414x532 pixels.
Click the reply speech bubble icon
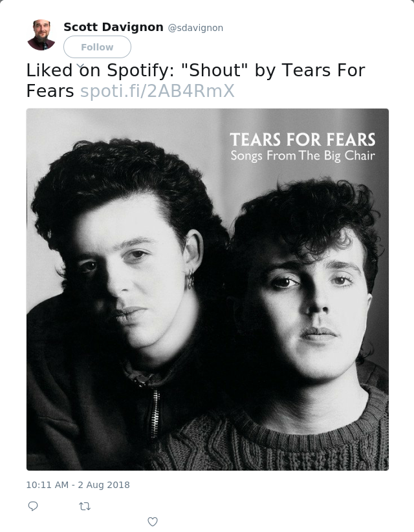tap(33, 506)
